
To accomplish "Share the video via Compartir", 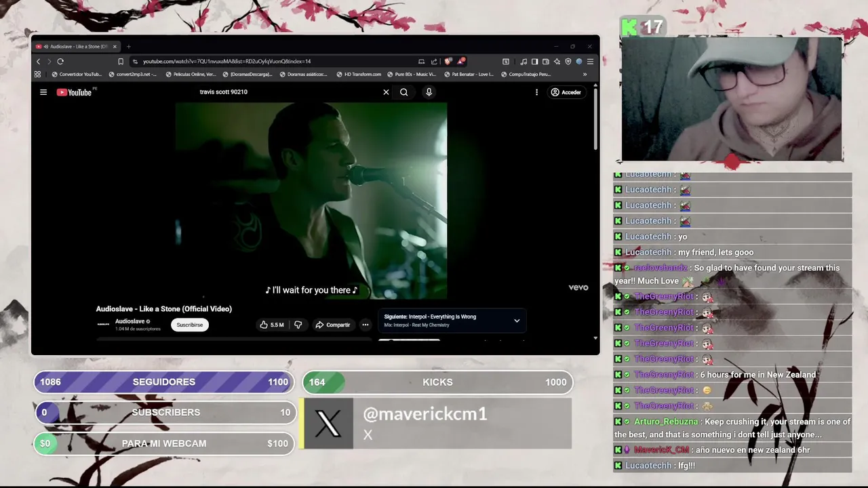I will 333,325.
